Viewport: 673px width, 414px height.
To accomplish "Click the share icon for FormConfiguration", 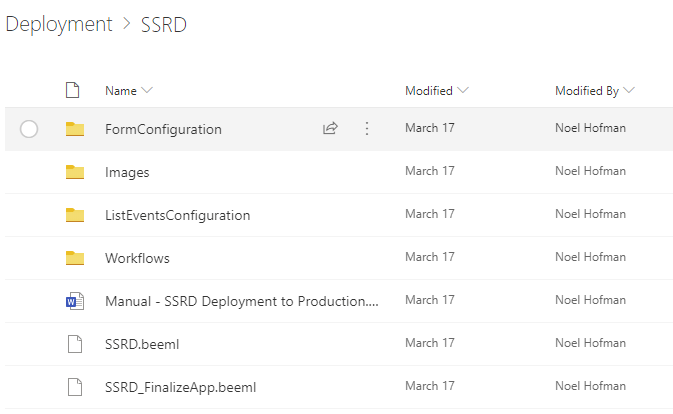I will click(x=330, y=128).
